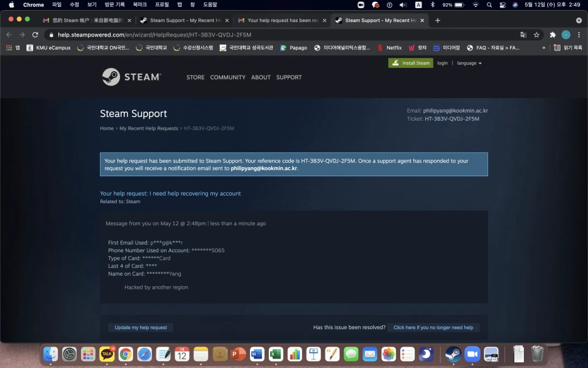The width and height of the screenshot is (588, 368).
Task: Click the translate page icon
Action: (523, 35)
